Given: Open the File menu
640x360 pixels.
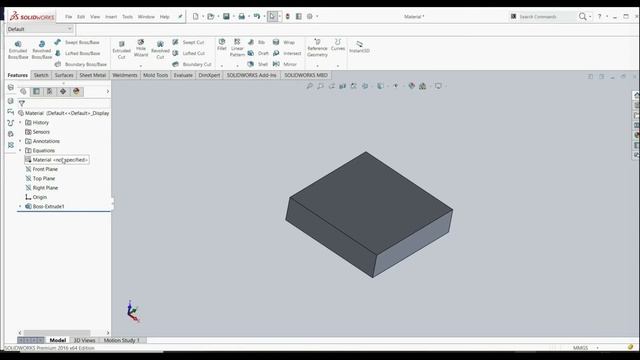Looking at the screenshot, I should [x=69, y=17].
